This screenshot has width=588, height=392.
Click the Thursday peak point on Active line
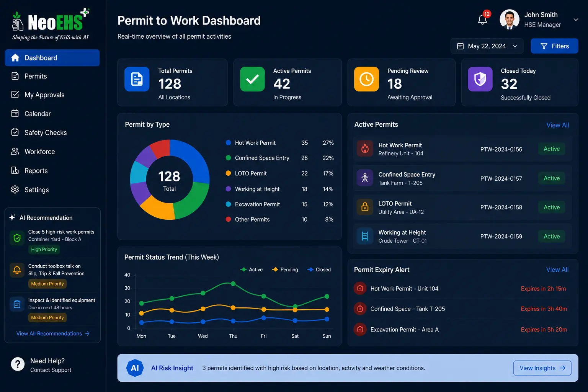[233, 284]
